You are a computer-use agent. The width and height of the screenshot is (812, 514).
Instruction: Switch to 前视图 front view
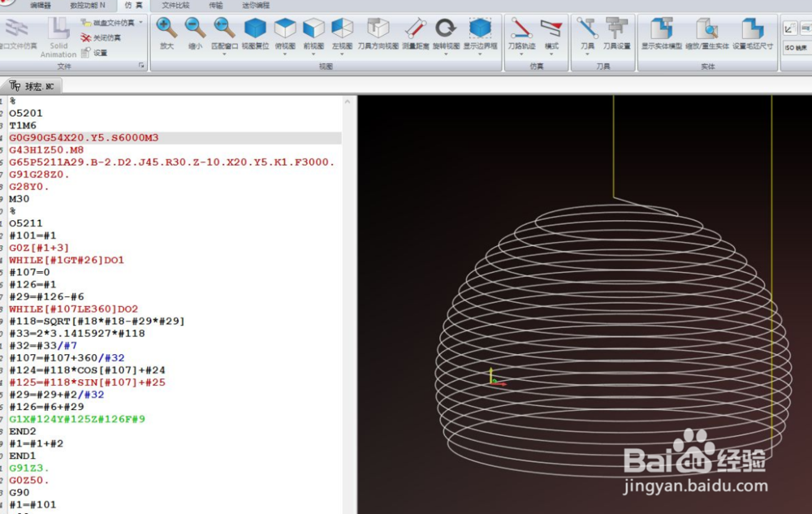click(313, 28)
